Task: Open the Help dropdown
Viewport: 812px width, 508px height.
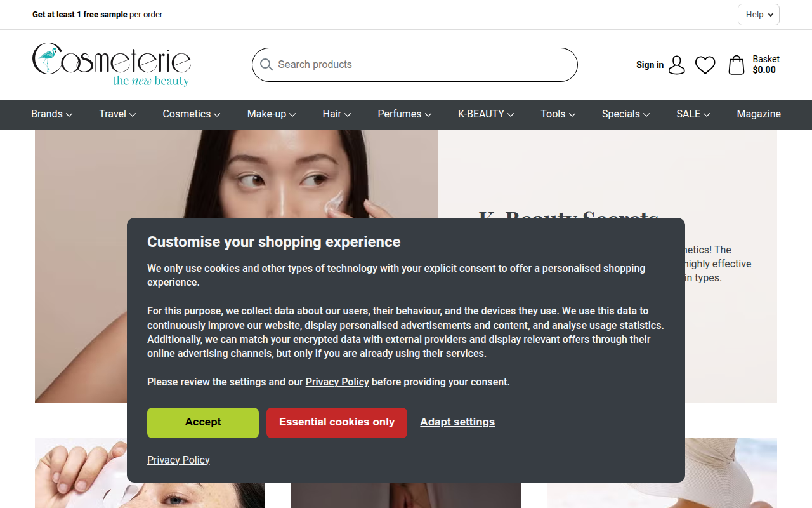Action: point(759,15)
